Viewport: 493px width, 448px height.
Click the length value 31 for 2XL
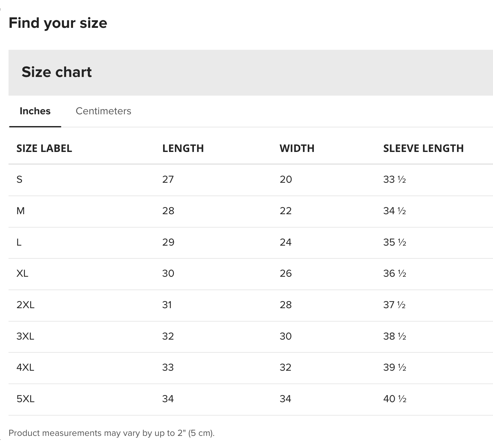[167, 305]
